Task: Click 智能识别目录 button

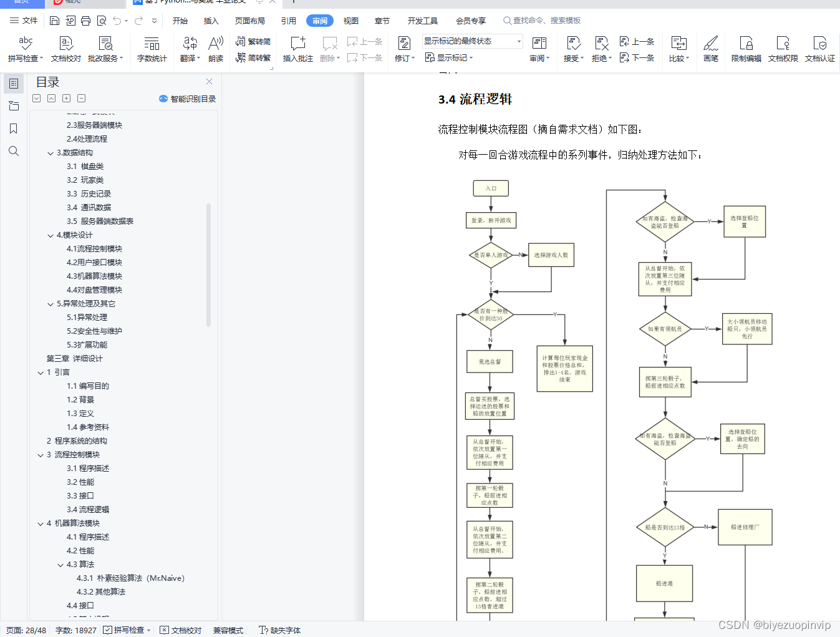Action: [x=187, y=99]
